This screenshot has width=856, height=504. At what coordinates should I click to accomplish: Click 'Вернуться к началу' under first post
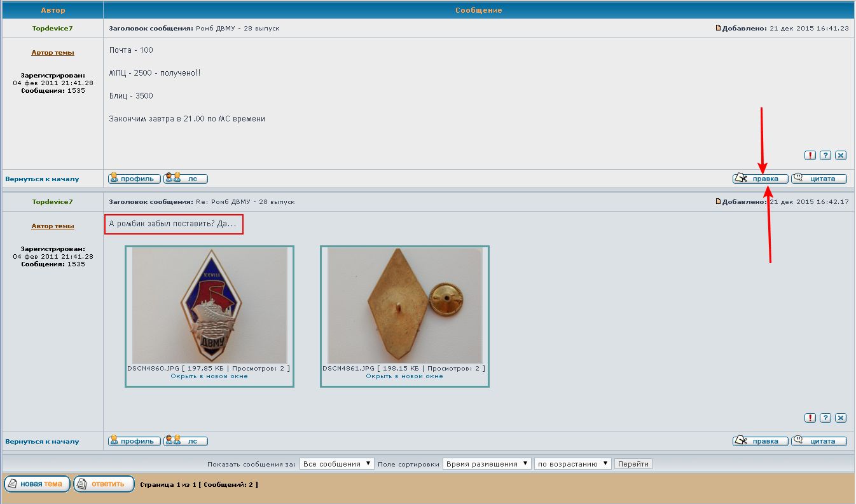point(42,179)
